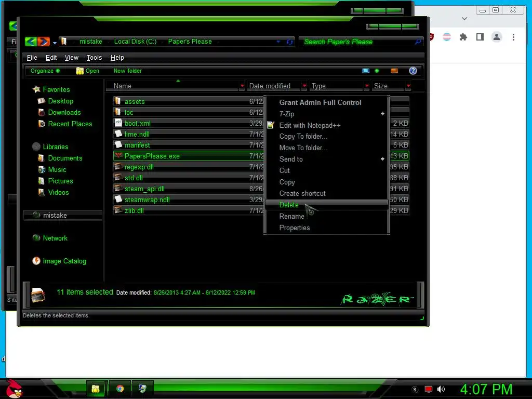This screenshot has width=532, height=399.
Task: Open the Edit menu
Action: click(51, 58)
